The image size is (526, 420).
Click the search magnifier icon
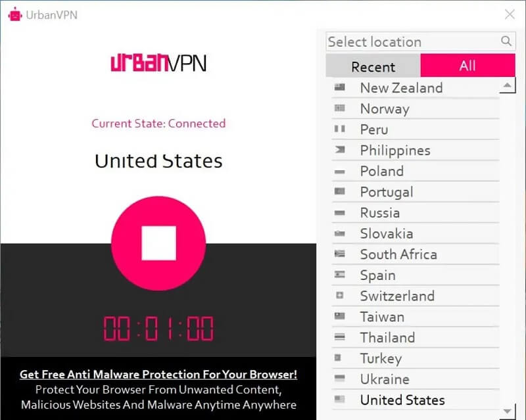point(506,41)
